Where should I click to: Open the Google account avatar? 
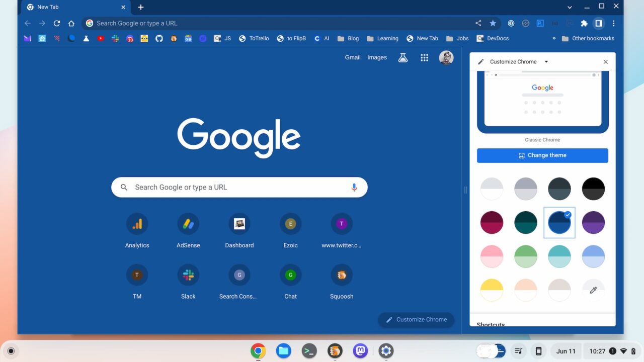[446, 58]
